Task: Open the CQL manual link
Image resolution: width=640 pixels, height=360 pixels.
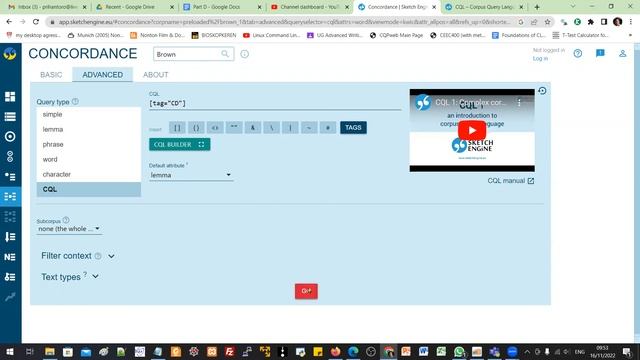Action: (511, 181)
